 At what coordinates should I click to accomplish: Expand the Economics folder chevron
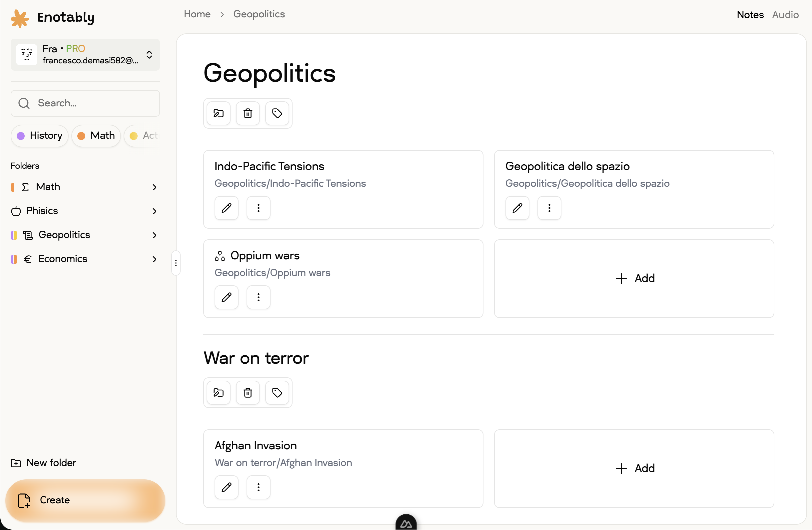tap(154, 259)
